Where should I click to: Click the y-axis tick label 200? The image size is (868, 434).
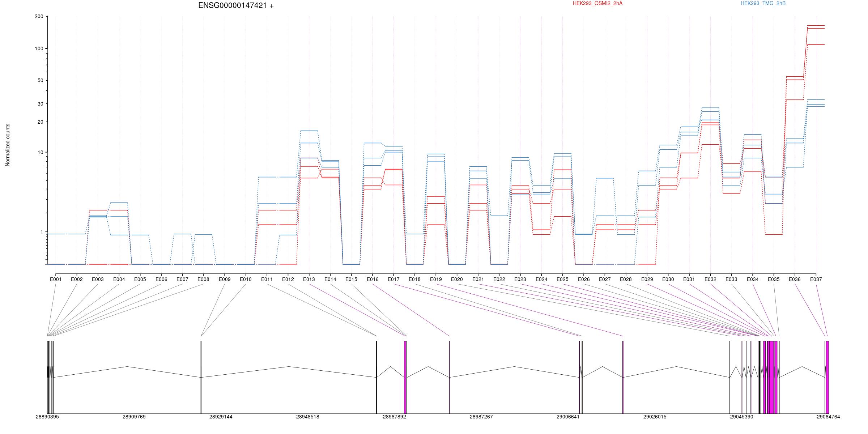click(39, 16)
